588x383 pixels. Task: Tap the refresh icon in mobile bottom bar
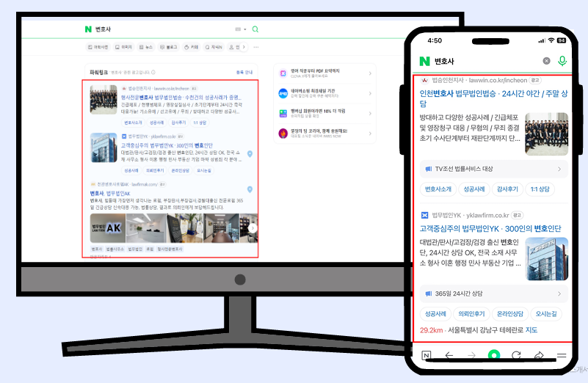point(516,355)
